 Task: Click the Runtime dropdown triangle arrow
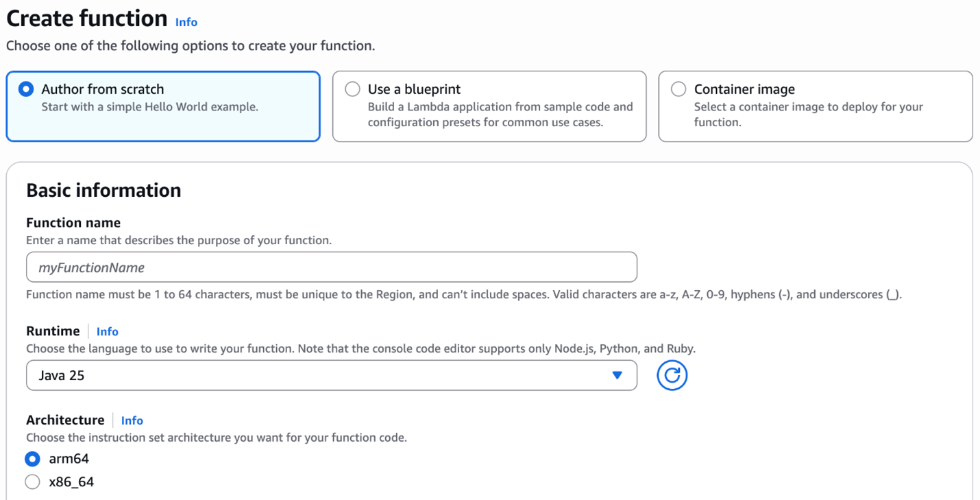coord(617,375)
